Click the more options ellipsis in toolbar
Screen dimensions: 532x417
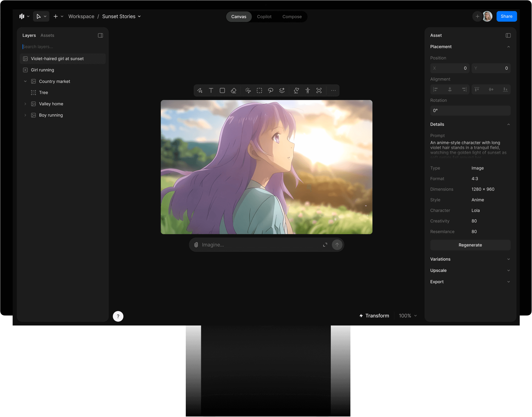(333, 90)
